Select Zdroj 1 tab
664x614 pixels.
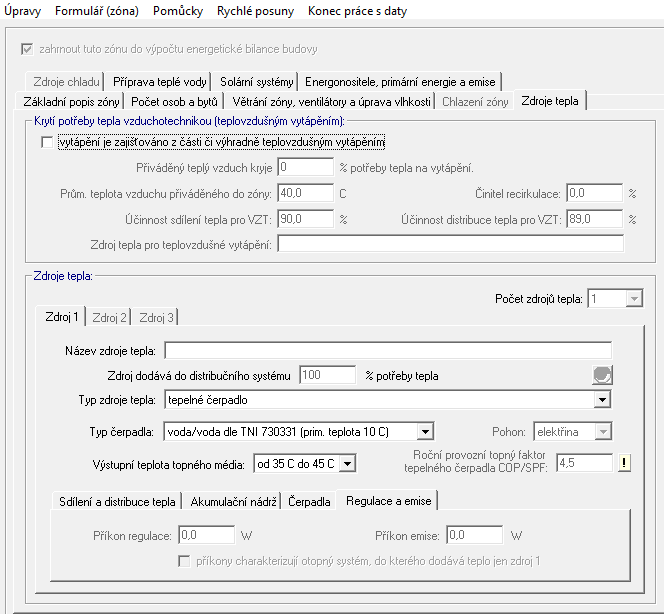[x=62, y=317]
